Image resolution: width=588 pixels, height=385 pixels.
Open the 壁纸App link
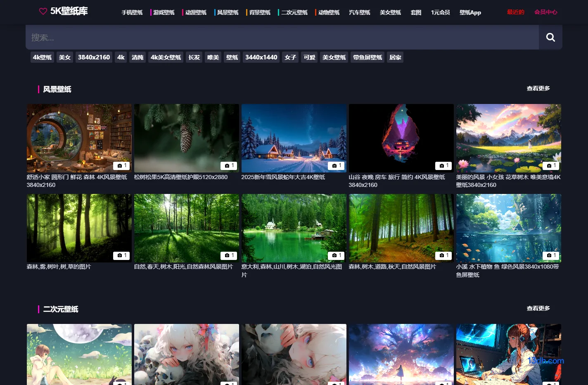point(470,12)
